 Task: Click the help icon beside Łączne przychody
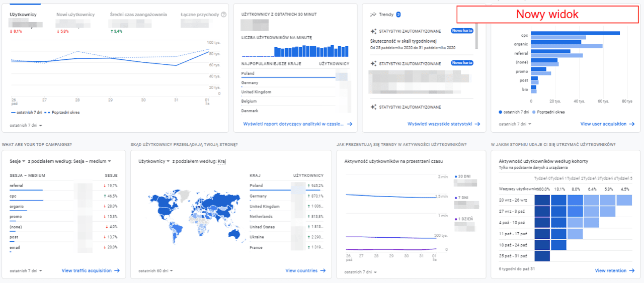tap(223, 15)
